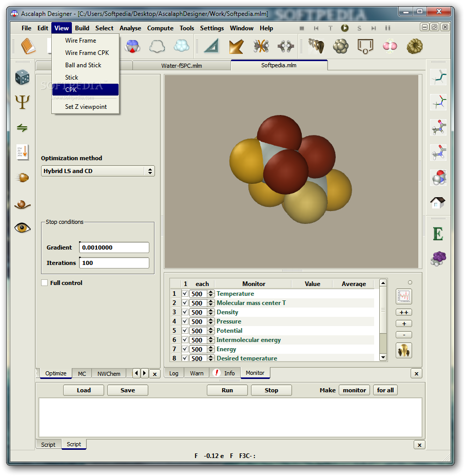Image resolution: width=465 pixels, height=476 pixels.
Task: Click the gray sphere cluster toolbar icon
Action: pos(341,46)
